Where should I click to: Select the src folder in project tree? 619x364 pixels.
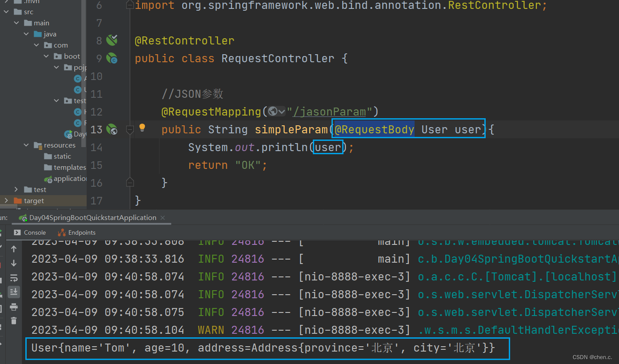[24, 12]
